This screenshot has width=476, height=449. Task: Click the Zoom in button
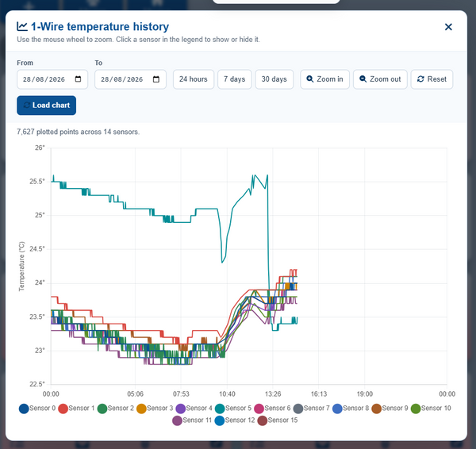(324, 79)
